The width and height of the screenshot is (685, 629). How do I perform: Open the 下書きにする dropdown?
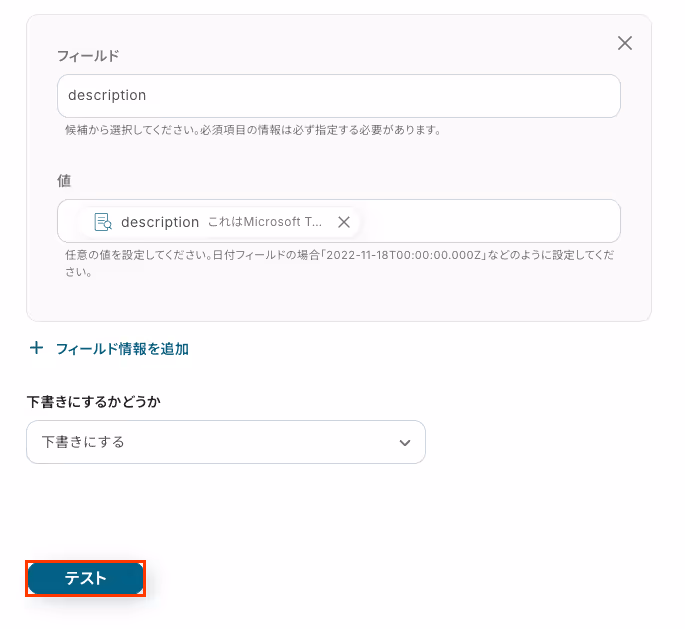226,442
